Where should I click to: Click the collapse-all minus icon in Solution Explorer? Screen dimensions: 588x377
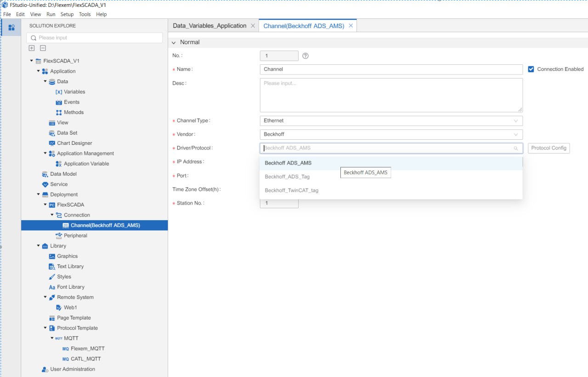pos(43,48)
